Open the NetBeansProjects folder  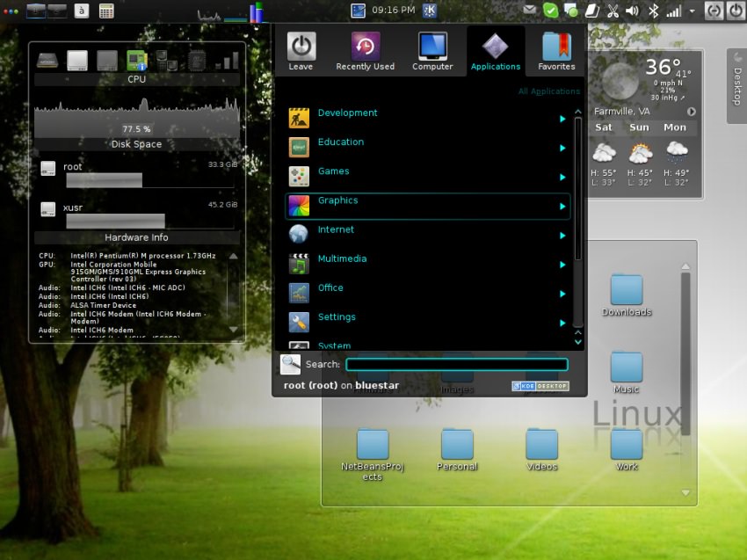pos(373,450)
